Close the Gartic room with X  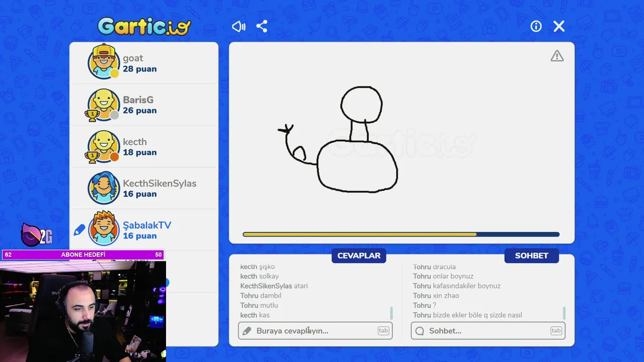click(x=559, y=27)
